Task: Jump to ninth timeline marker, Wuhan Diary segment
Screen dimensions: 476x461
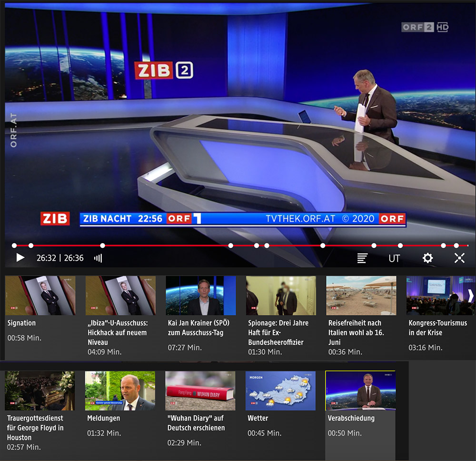Action: [400, 245]
